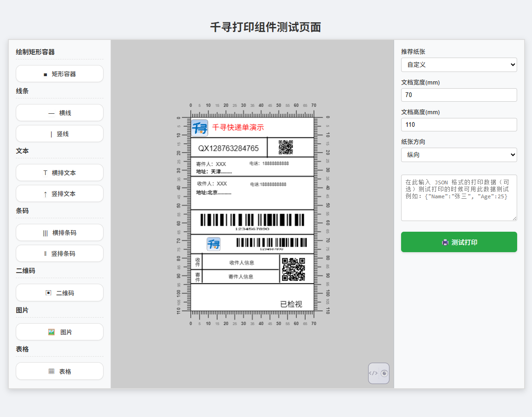Choose the 横排条码 horizontal barcode component
The width and height of the screenshot is (532, 417).
point(59,233)
